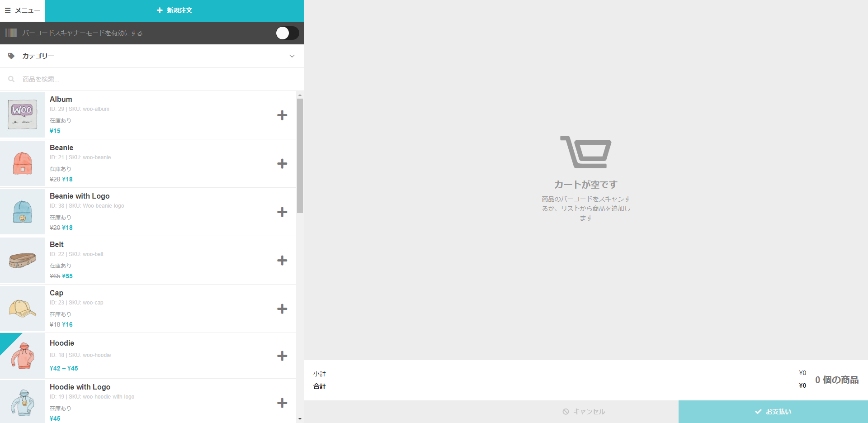Image resolution: width=868 pixels, height=423 pixels.
Task: Click the 小計 subtotal label
Action: click(320, 374)
